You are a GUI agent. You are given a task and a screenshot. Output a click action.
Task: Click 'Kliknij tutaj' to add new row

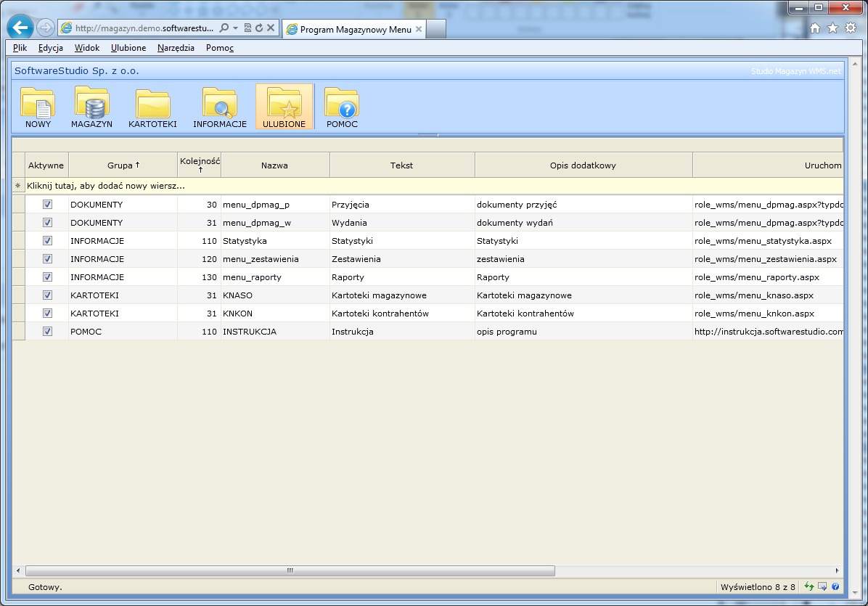coord(106,186)
